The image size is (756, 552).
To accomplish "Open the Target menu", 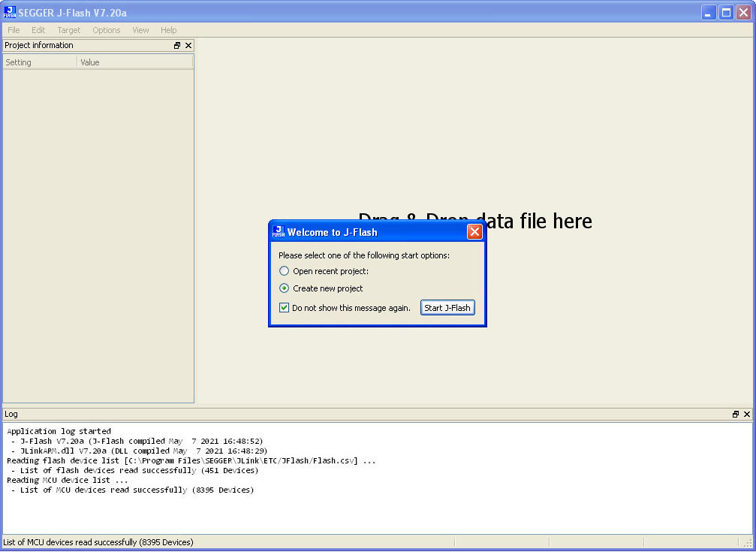I will (68, 30).
